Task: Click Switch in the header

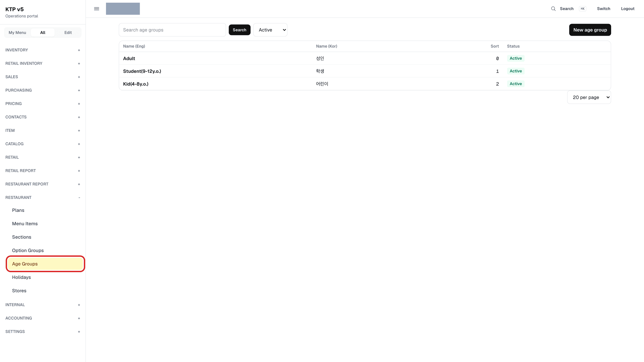Action: (604, 9)
